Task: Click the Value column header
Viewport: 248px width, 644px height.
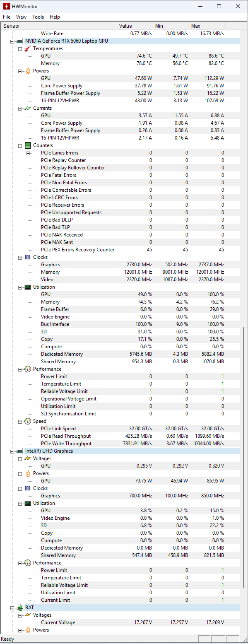Action: (134, 26)
